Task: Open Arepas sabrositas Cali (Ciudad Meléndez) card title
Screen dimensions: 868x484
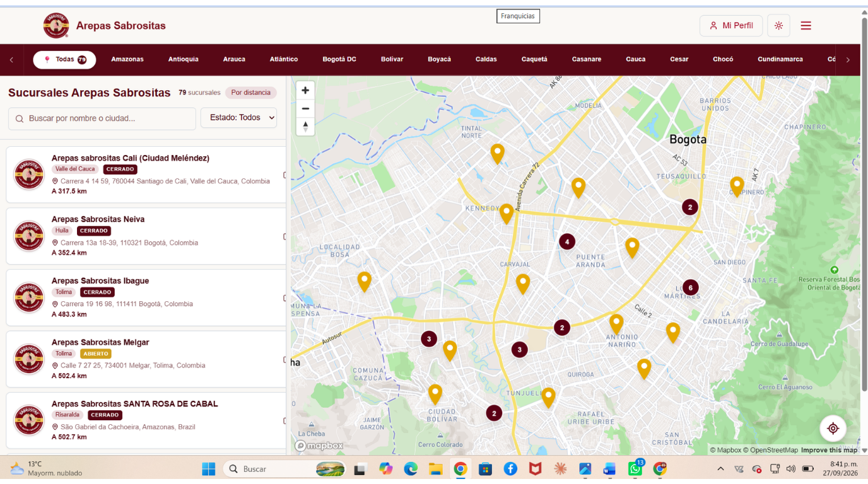Action: 131,158
